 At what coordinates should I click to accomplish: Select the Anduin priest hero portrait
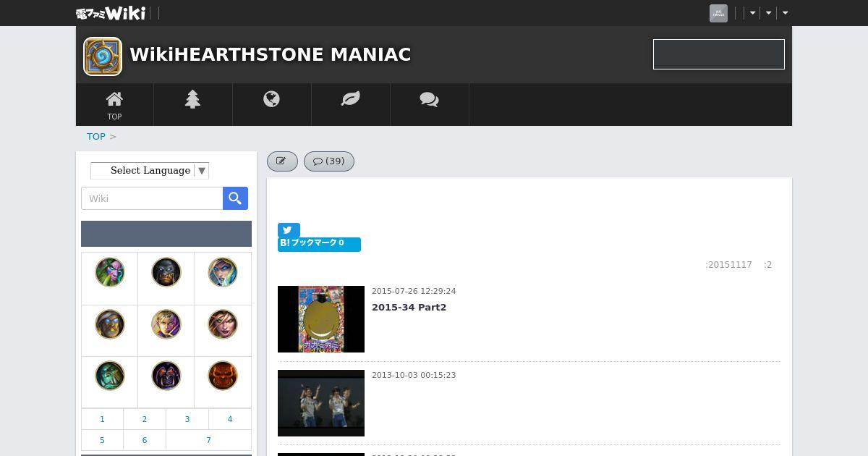click(x=166, y=324)
